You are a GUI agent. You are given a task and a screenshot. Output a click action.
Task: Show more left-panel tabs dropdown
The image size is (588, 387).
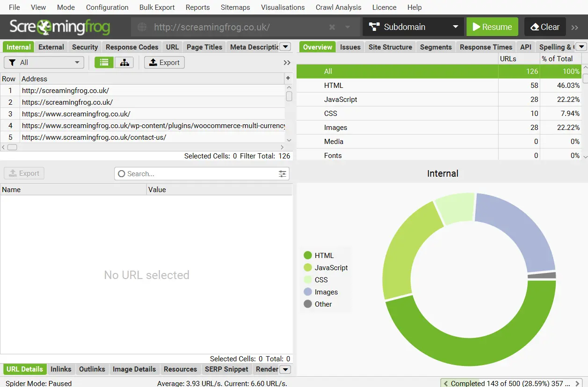coord(285,47)
